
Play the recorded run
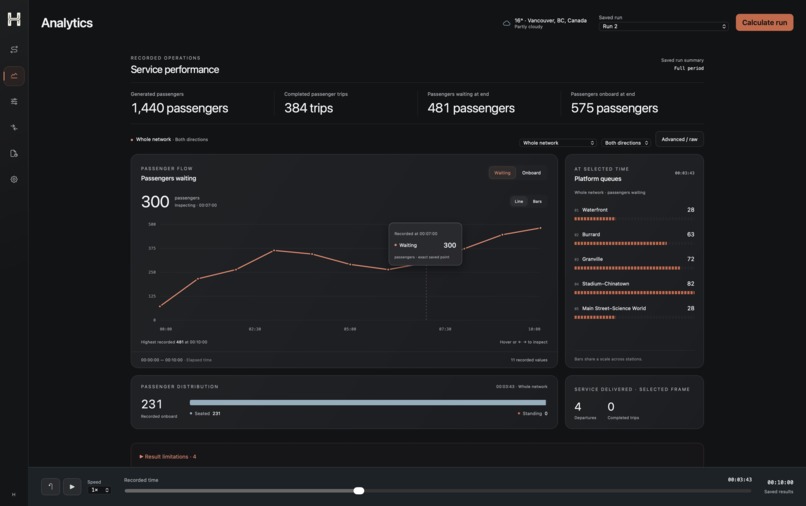point(72,486)
